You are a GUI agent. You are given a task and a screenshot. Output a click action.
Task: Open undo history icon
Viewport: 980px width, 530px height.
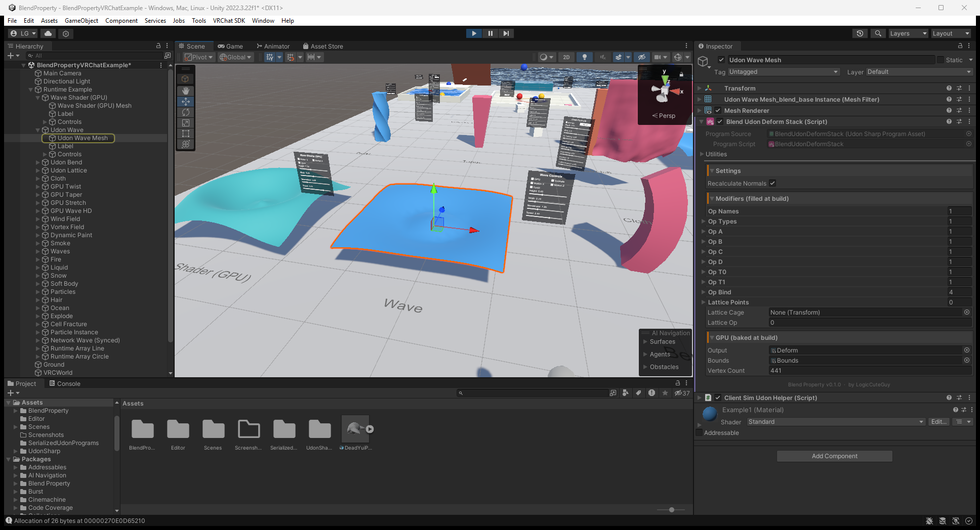[860, 33]
